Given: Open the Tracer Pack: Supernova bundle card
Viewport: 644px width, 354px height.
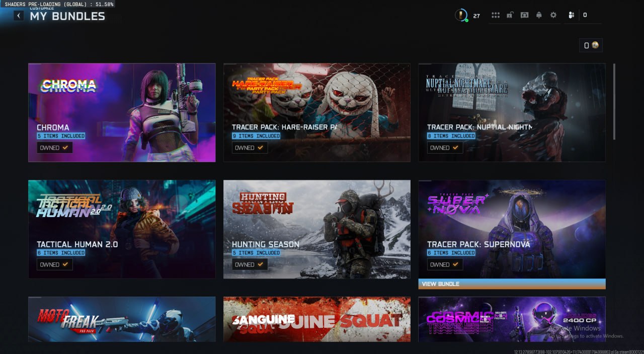Looking at the screenshot, I should tap(512, 229).
